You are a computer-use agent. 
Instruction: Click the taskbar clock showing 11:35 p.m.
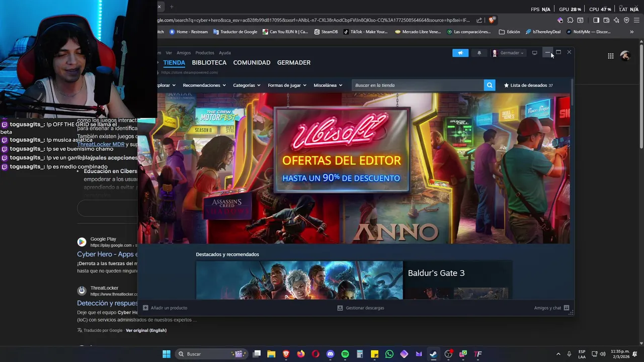pyautogui.click(x=620, y=354)
